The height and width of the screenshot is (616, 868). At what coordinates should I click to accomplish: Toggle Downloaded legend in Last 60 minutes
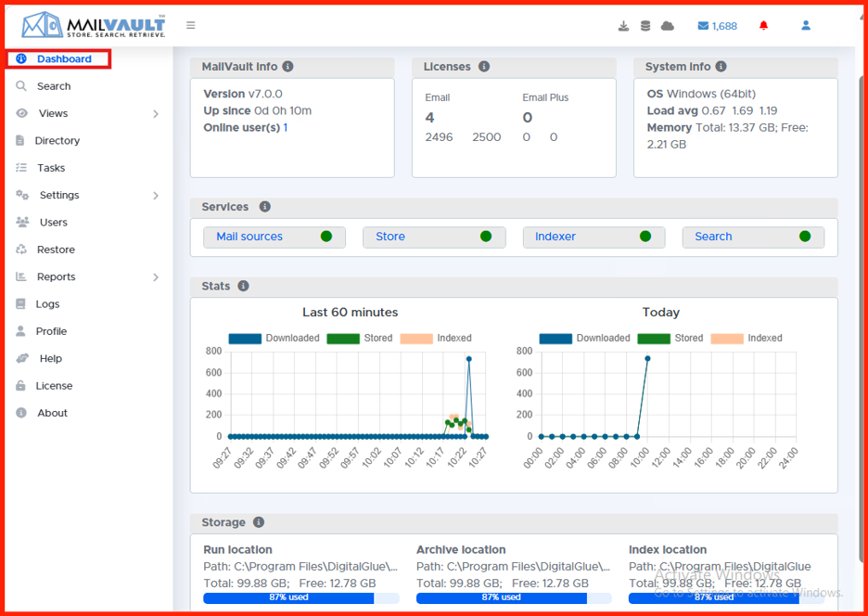274,338
